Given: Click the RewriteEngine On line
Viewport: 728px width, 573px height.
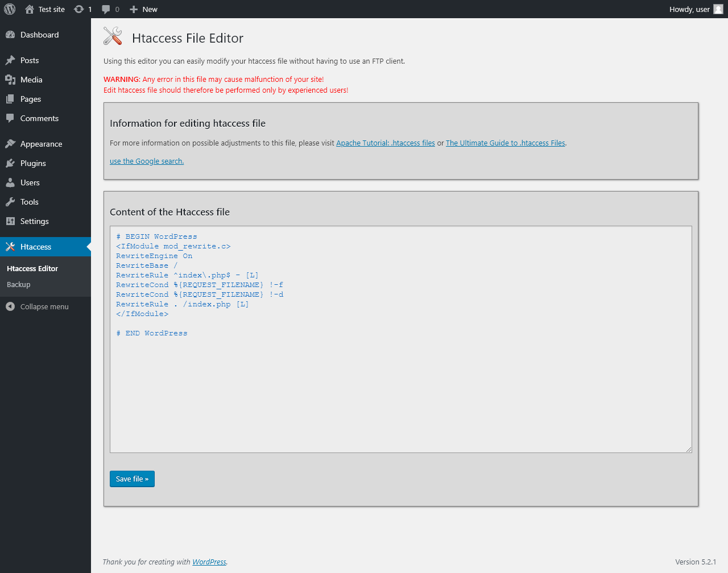Looking at the screenshot, I should tap(154, 256).
